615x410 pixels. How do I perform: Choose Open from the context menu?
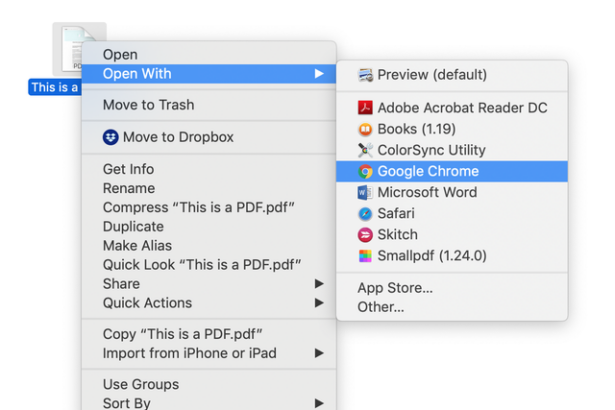click(x=209, y=54)
